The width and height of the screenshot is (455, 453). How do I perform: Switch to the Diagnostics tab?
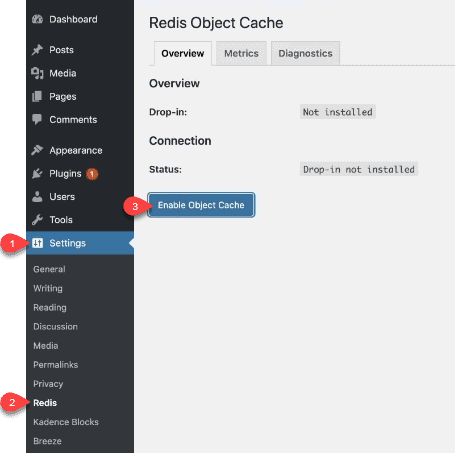pyautogui.click(x=305, y=53)
